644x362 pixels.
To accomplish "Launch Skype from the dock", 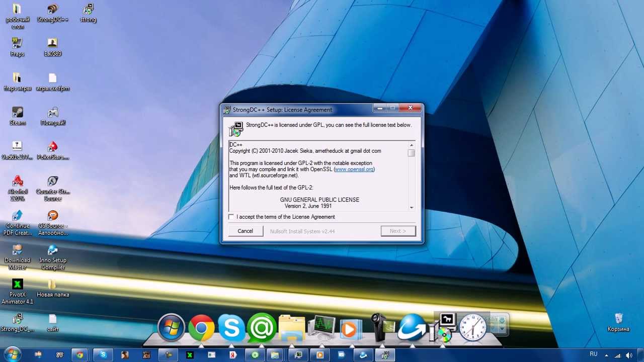I will pyautogui.click(x=231, y=328).
